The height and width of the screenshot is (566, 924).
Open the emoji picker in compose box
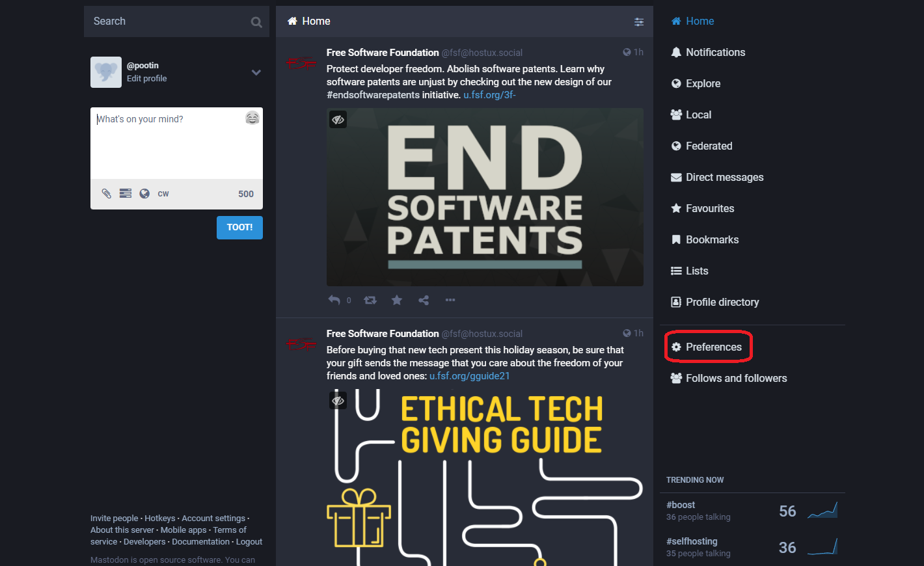coord(252,118)
